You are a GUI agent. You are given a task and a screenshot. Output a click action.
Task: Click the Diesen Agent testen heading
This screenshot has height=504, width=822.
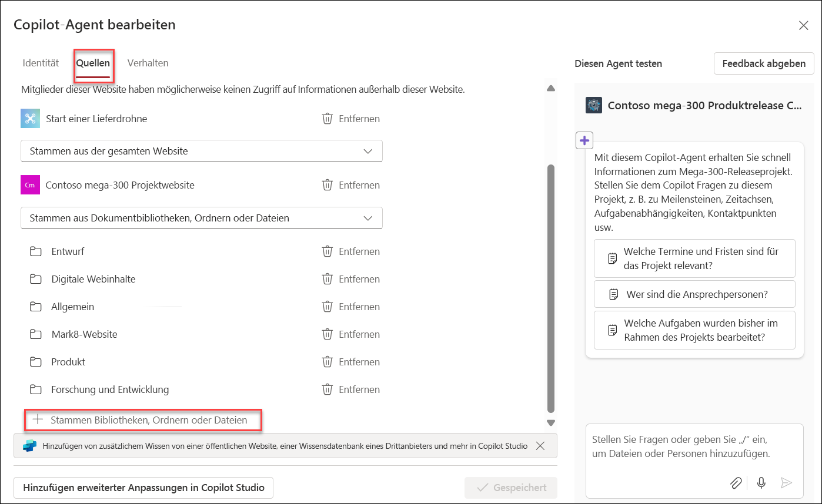click(619, 63)
